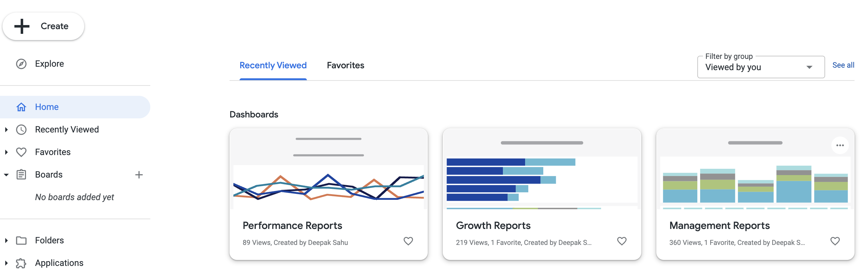The width and height of the screenshot is (868, 280).
Task: Toggle favorite heart on Growth Reports
Action: tap(621, 241)
